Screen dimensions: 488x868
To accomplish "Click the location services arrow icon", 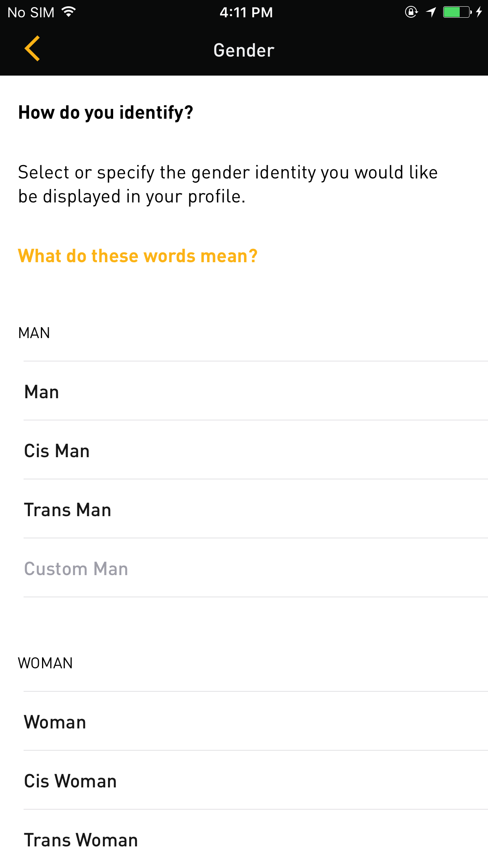I will 431,12.
